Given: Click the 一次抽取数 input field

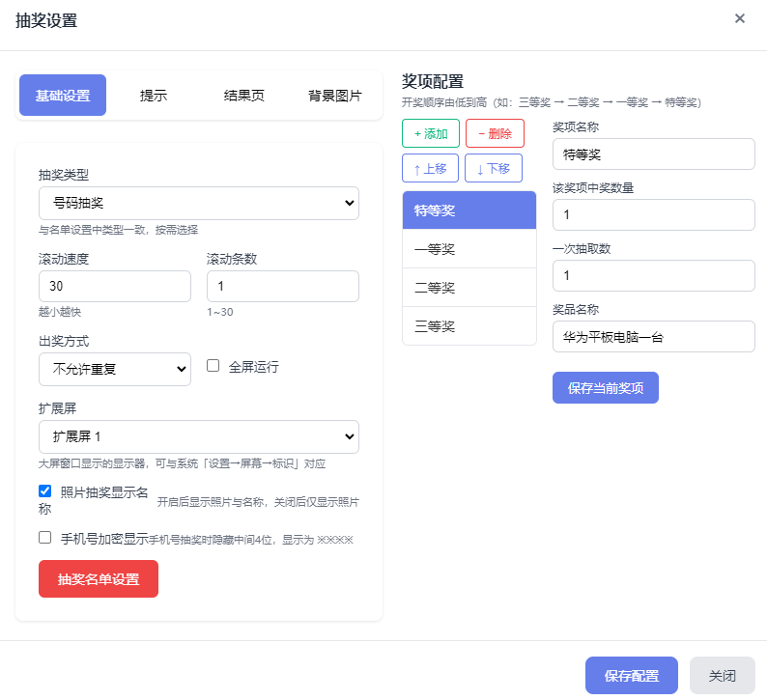Looking at the screenshot, I should pyautogui.click(x=654, y=276).
